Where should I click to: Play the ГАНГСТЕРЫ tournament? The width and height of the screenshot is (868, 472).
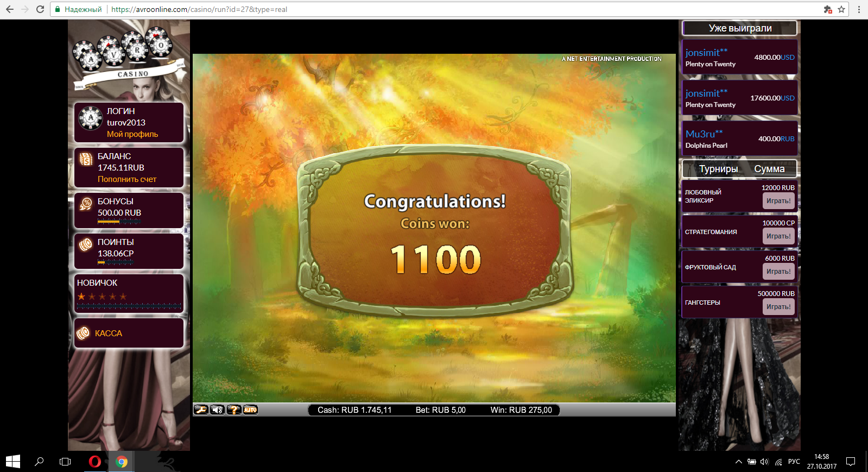pos(778,307)
